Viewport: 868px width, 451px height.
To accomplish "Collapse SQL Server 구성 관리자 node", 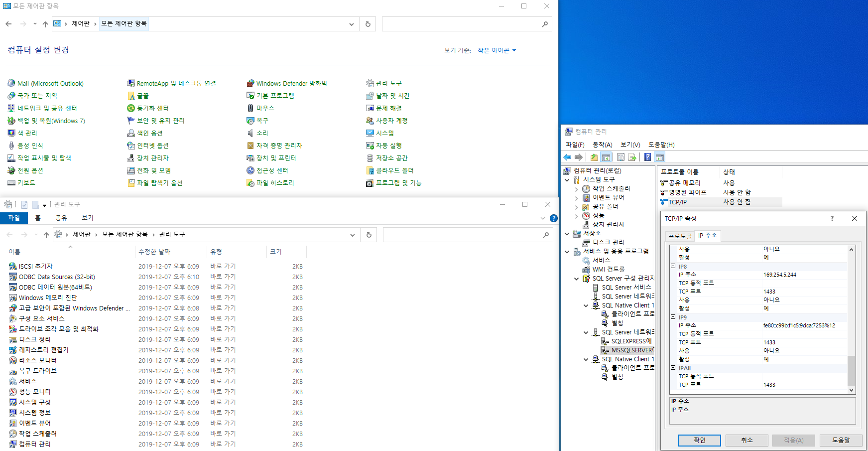I will (577, 279).
